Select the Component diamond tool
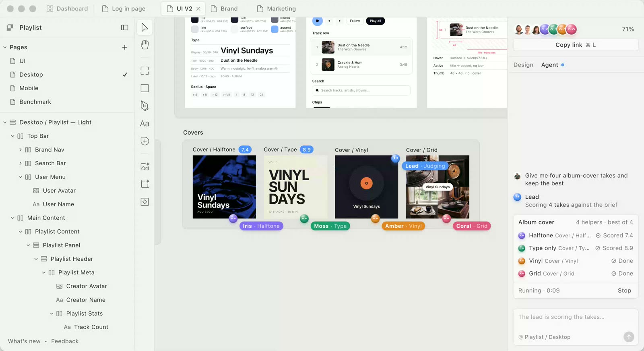Screen dimensions: 644x351 click(x=144, y=202)
